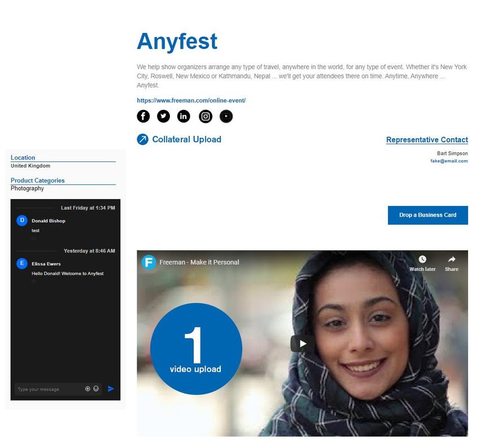Viewport: 480px width, 448px height.
Task: Click the Donald Bishop name in chat
Action: click(49, 221)
